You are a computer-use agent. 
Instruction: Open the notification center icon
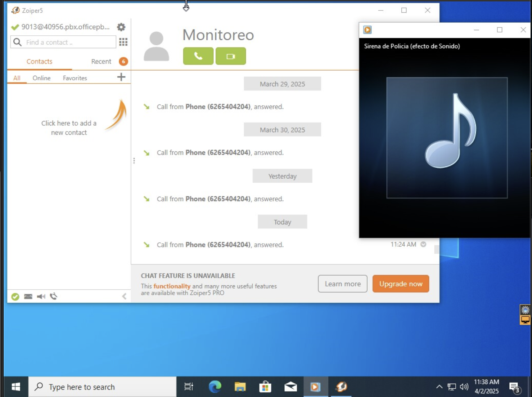tap(515, 387)
